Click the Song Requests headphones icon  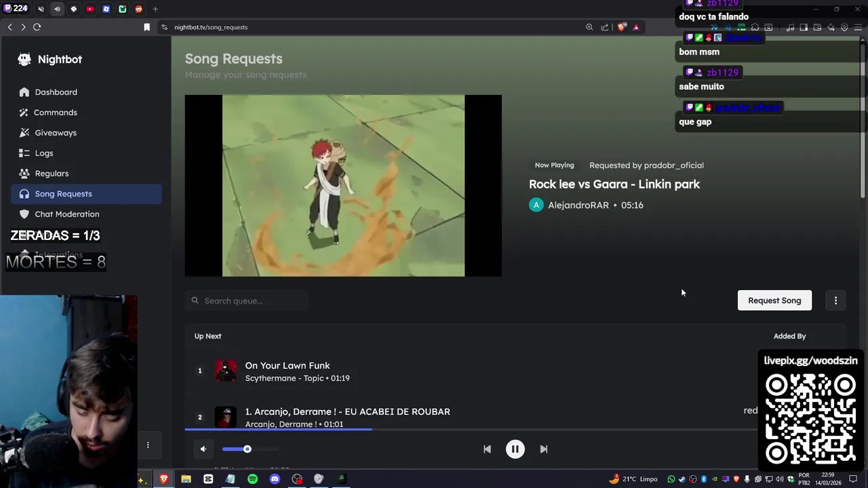pos(24,194)
